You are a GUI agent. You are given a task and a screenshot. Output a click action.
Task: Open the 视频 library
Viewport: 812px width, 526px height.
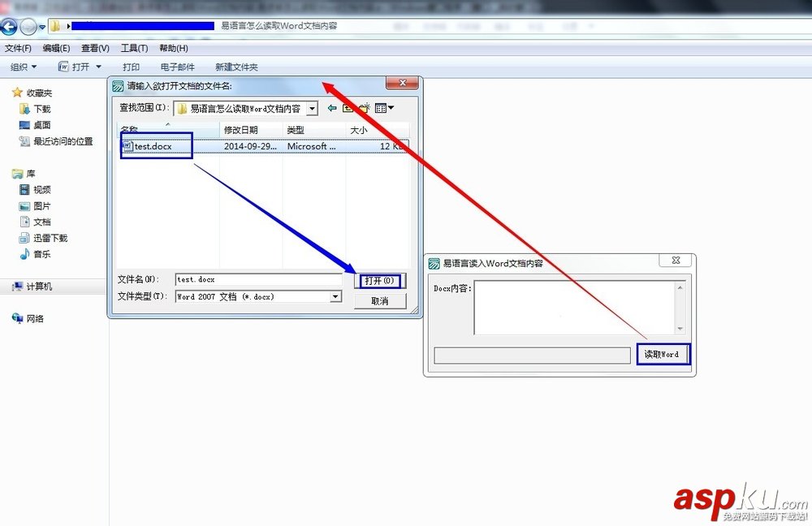[x=42, y=189]
